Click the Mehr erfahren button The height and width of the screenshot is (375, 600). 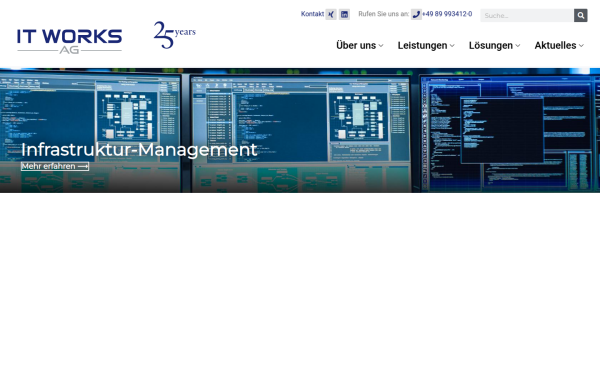55,166
